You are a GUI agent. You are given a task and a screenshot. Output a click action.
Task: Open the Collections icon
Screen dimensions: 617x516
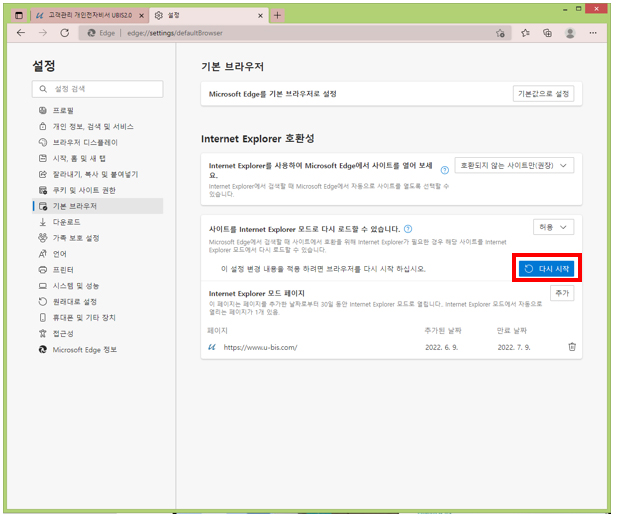(x=547, y=33)
